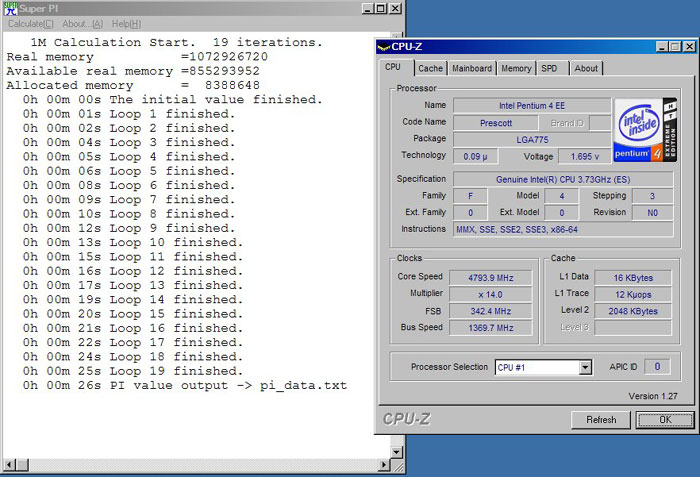The image size is (700, 477).
Task: Click the Ext. Model value 0
Action: 562,213
